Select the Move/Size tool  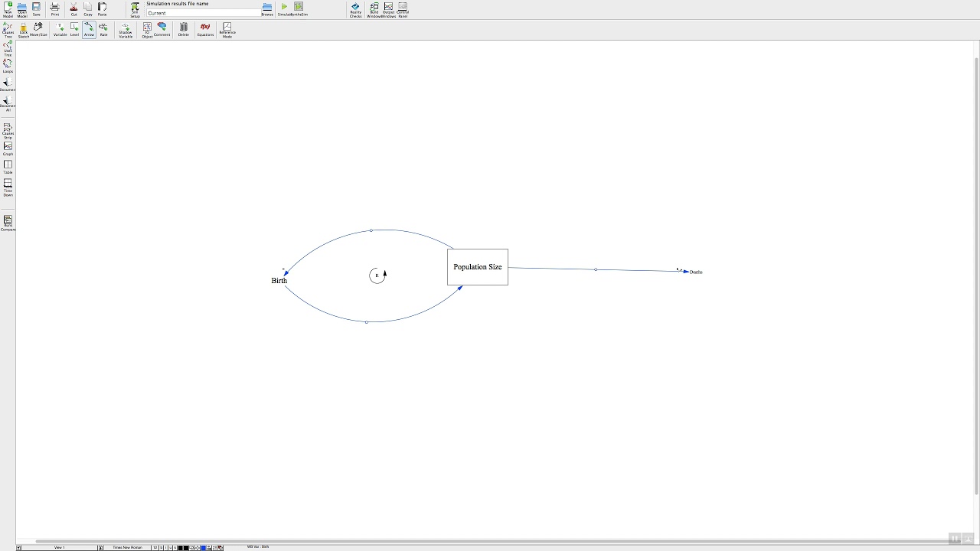tap(38, 30)
